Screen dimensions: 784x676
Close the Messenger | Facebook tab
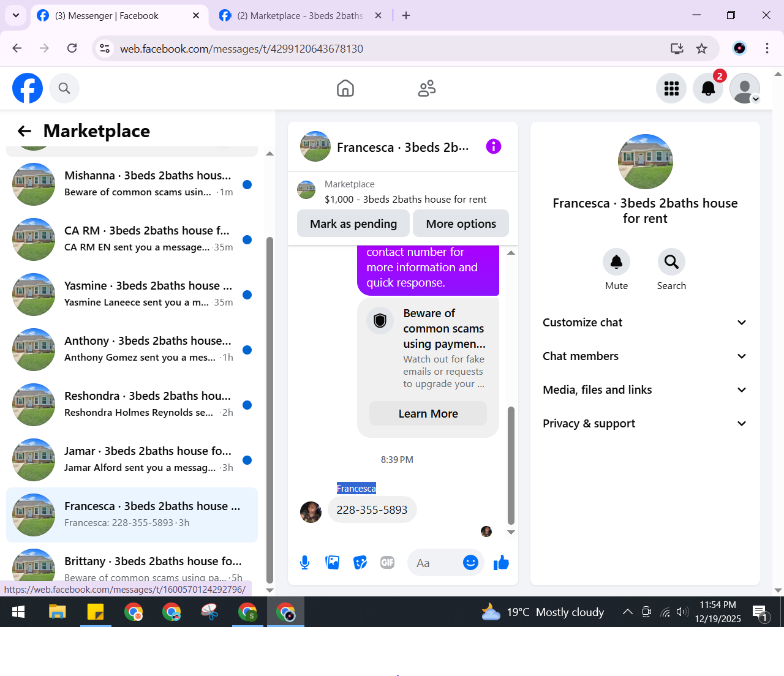pyautogui.click(x=196, y=15)
